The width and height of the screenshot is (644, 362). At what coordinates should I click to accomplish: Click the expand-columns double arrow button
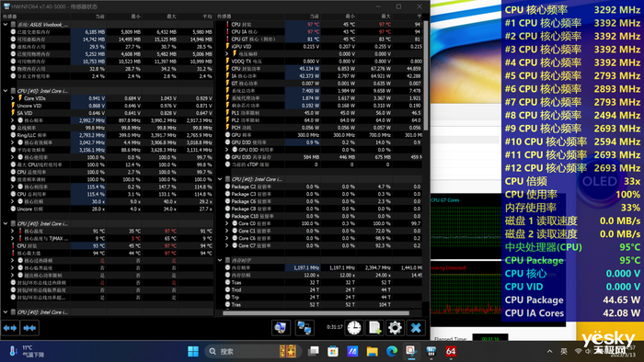[10, 328]
